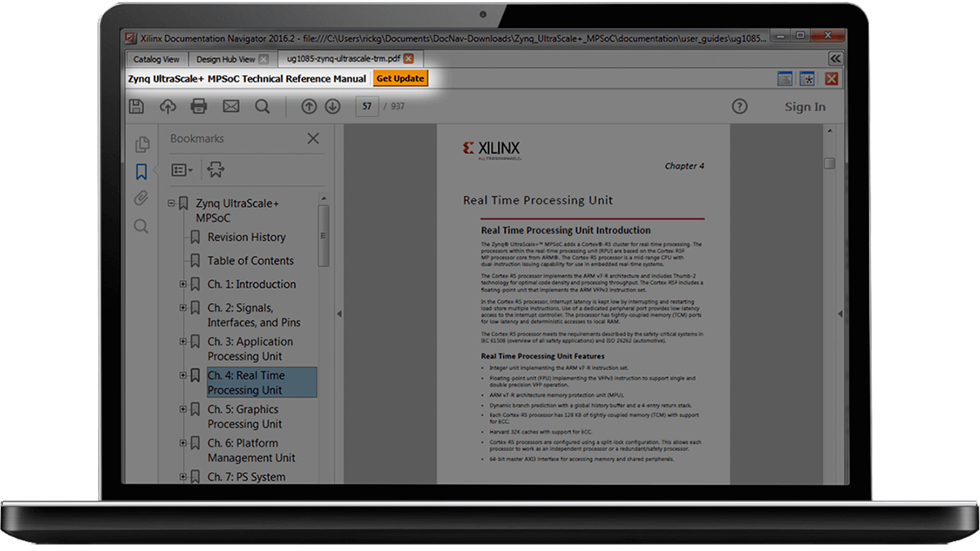This screenshot has width=980, height=551.
Task: Click the page number field showing 57
Action: coord(367,106)
